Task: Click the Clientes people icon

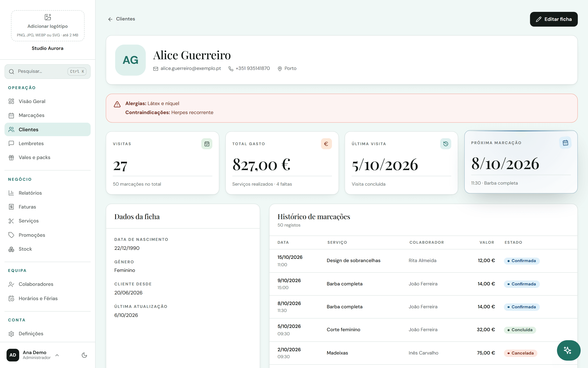Action: click(x=11, y=129)
